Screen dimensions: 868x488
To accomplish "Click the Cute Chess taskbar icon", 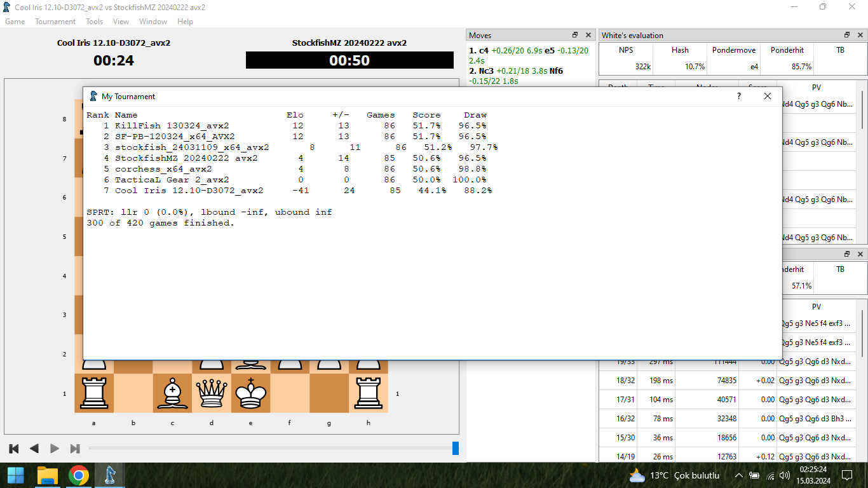I will click(110, 475).
